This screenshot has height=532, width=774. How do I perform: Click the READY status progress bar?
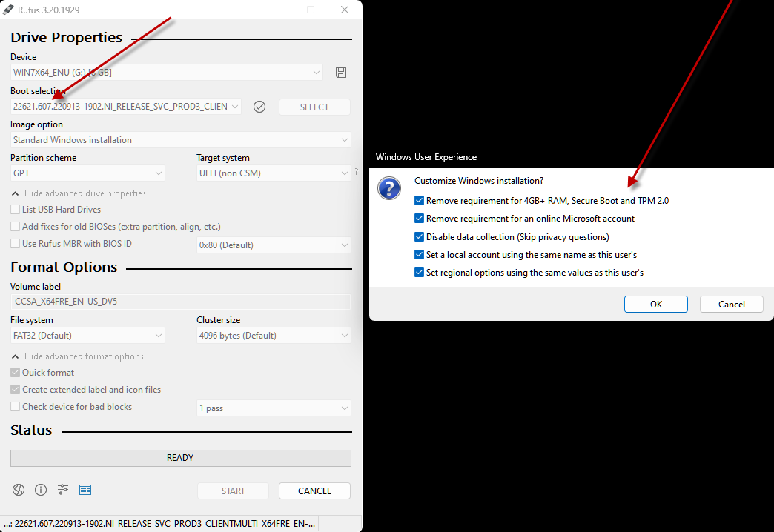(181, 458)
